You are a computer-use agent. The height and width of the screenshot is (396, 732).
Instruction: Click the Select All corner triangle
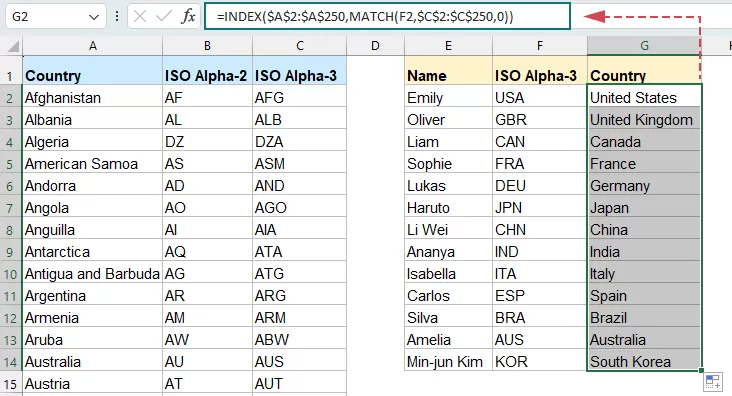coord(13,46)
